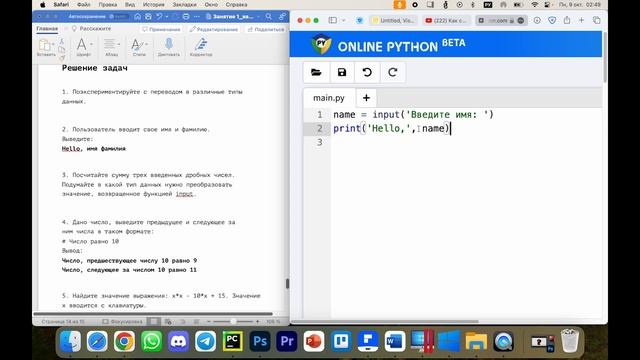Toggle Фокусировка focus mode in Word
The width and height of the screenshot is (640, 360).
coord(122,322)
